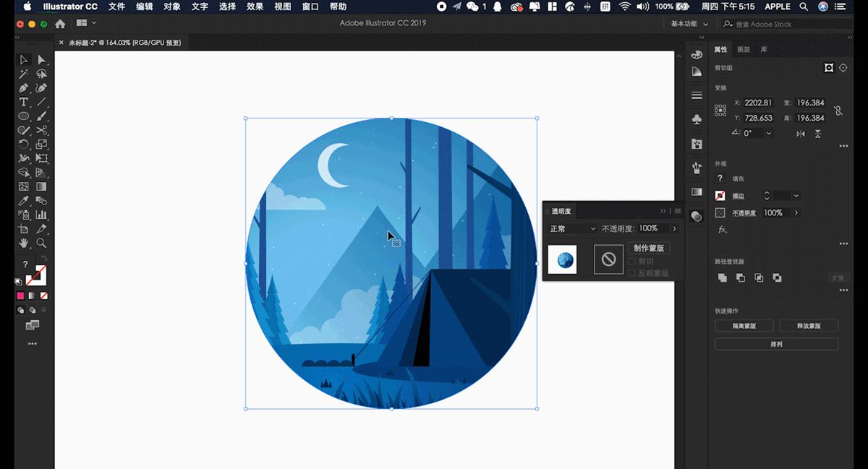
Task: Check the 剪切 (Clip) checkbox
Action: tap(632, 261)
